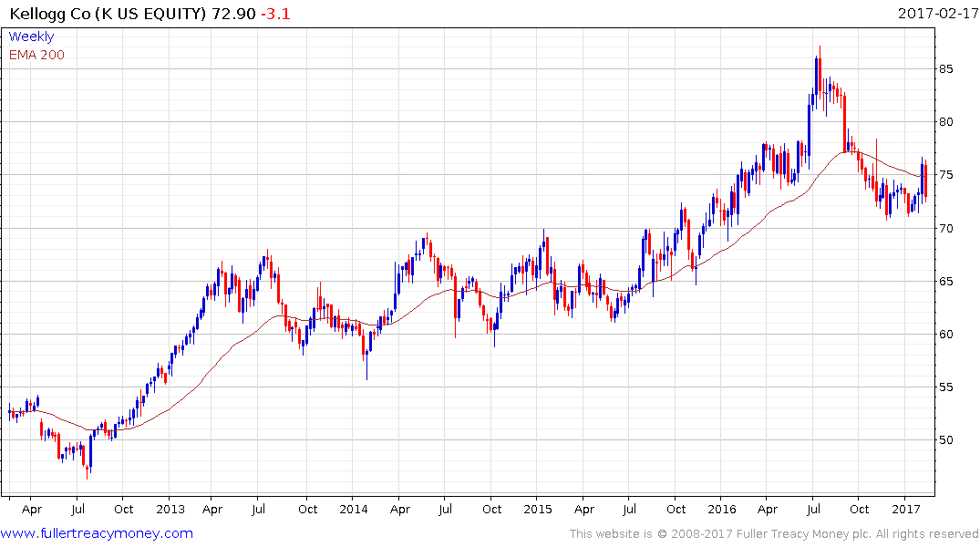Click the EMA 200 legend label
This screenshot has height=547, width=980.
coord(36,55)
